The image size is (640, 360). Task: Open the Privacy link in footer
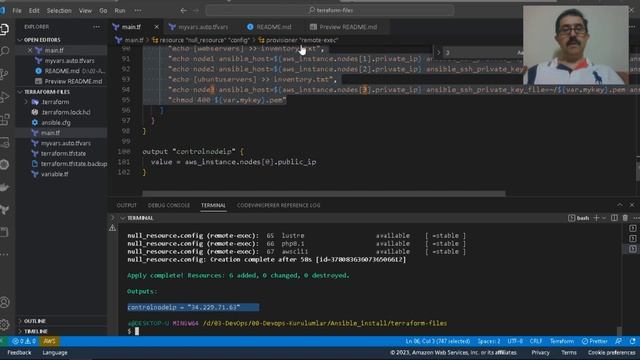coord(540,353)
